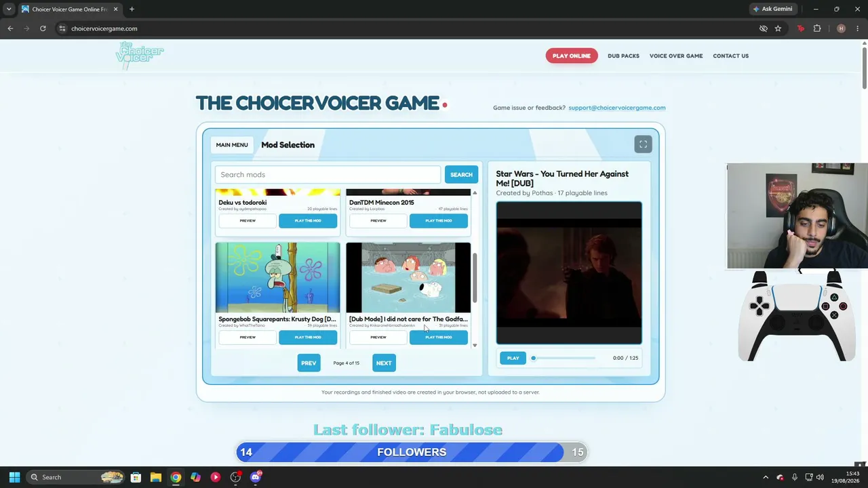Screen dimensions: 868x488
Task: Click the Search button for mods
Action: (461, 174)
